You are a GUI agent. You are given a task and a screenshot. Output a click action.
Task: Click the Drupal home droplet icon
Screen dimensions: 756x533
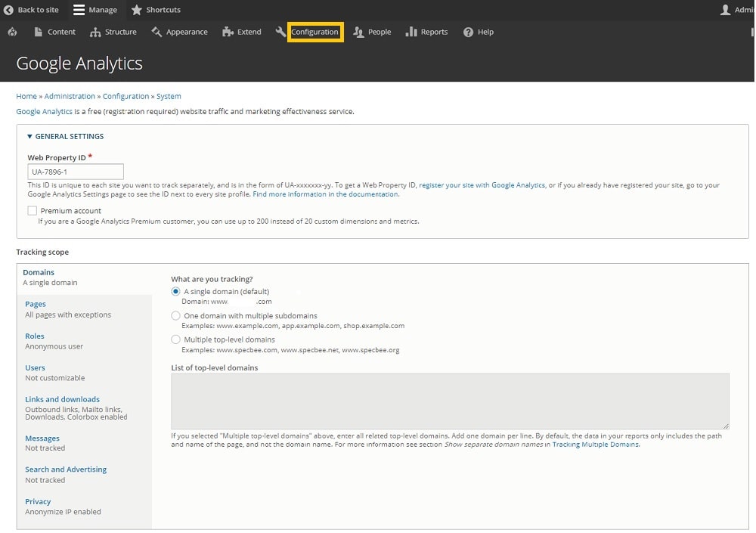point(11,32)
